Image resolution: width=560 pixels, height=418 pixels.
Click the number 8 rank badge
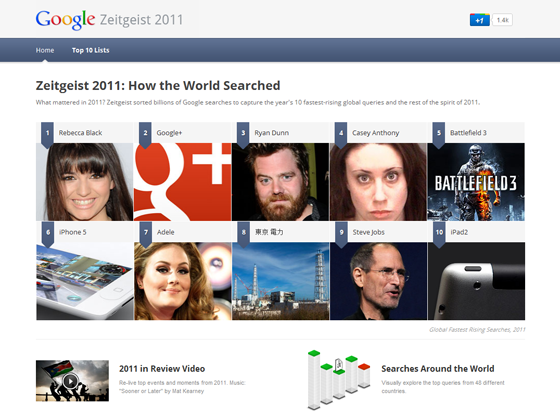[x=244, y=234]
